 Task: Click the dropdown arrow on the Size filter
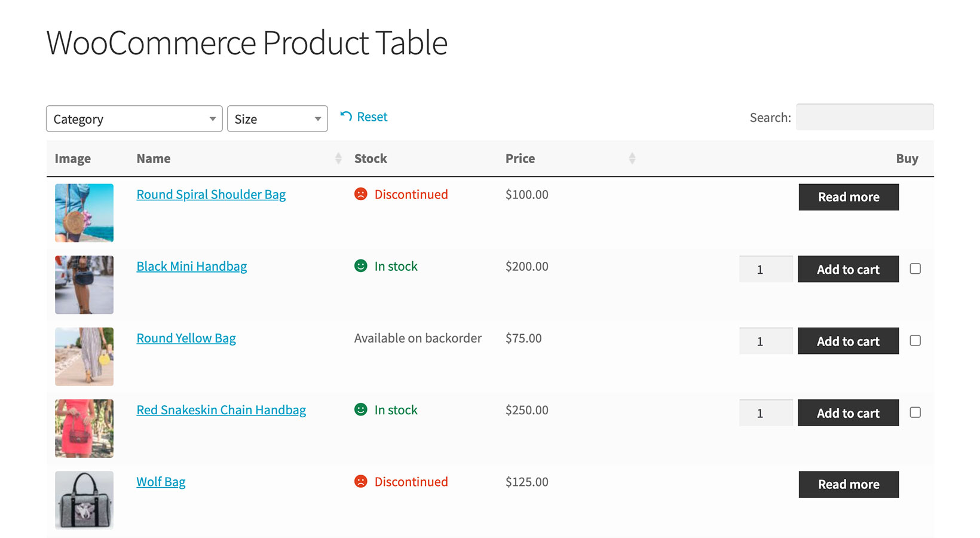(317, 118)
